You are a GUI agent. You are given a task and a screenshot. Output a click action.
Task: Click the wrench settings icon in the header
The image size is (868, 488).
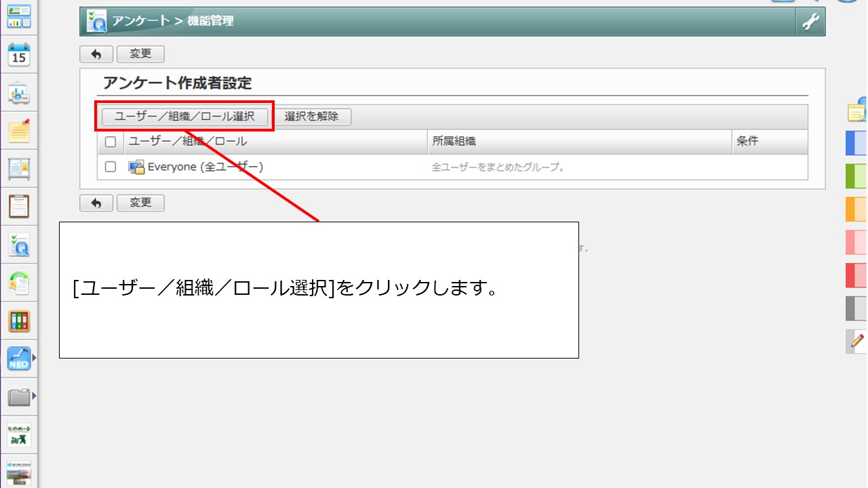click(810, 22)
